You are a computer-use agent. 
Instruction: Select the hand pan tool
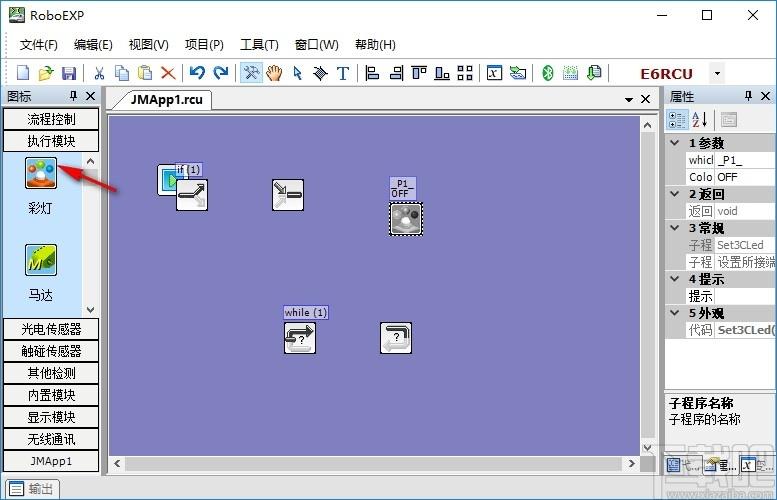point(274,73)
